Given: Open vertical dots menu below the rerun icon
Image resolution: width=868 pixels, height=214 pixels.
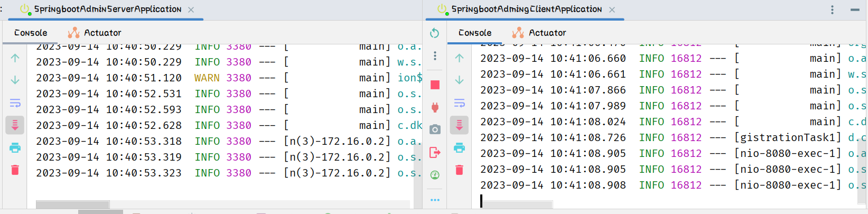Looking at the screenshot, I should point(435,56).
